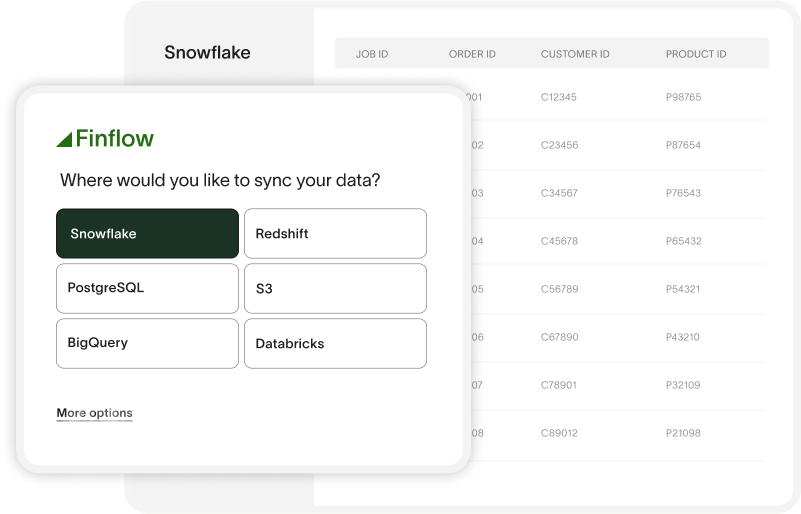Click the CUSTOMER ID column header
The height and width of the screenshot is (514, 801).
(575, 54)
